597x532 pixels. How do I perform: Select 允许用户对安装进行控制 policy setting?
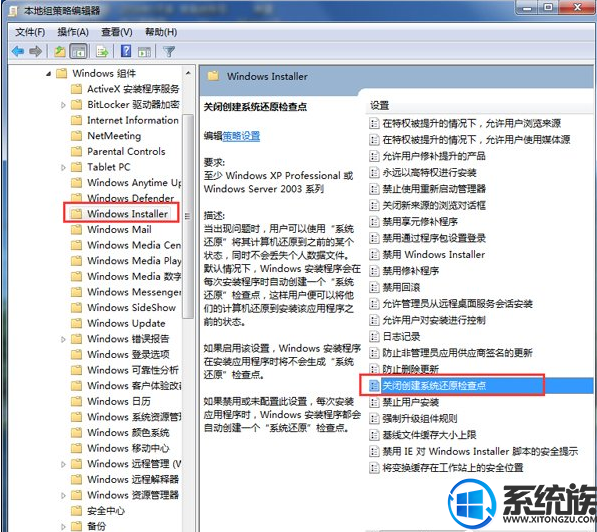click(x=434, y=320)
